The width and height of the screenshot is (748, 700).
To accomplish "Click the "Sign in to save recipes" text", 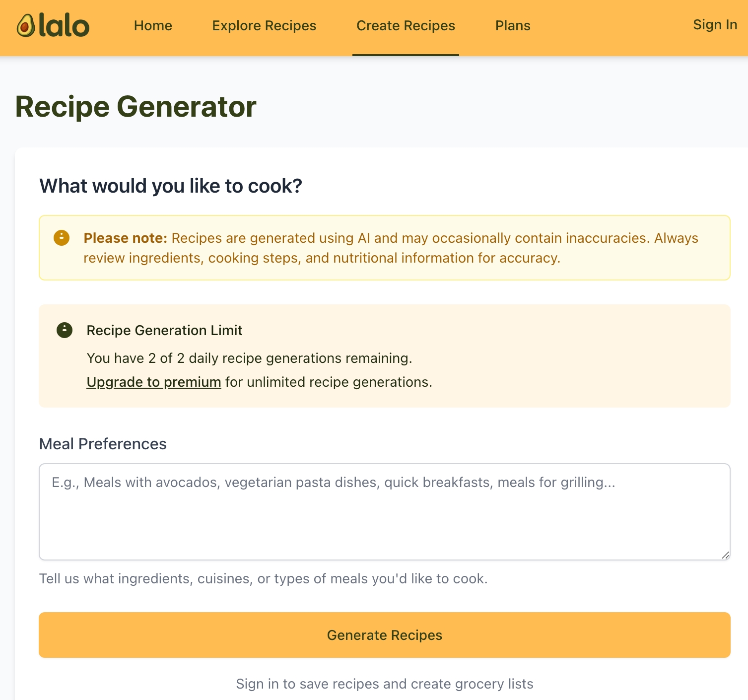I will 385,684.
